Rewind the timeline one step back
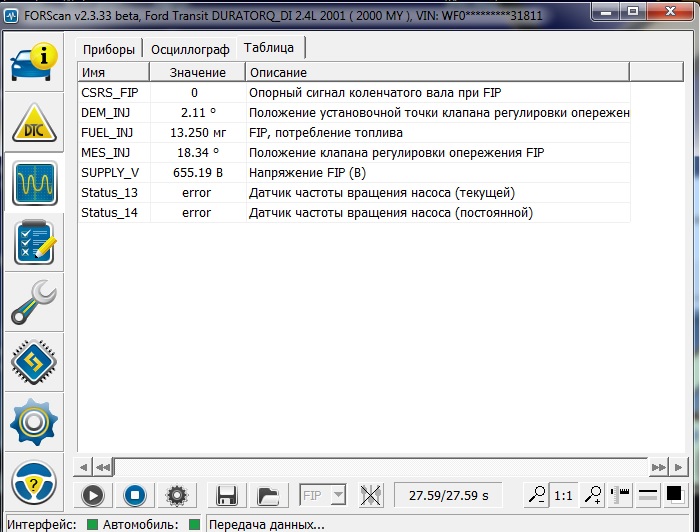The height and width of the screenshot is (532, 700). [x=103, y=467]
